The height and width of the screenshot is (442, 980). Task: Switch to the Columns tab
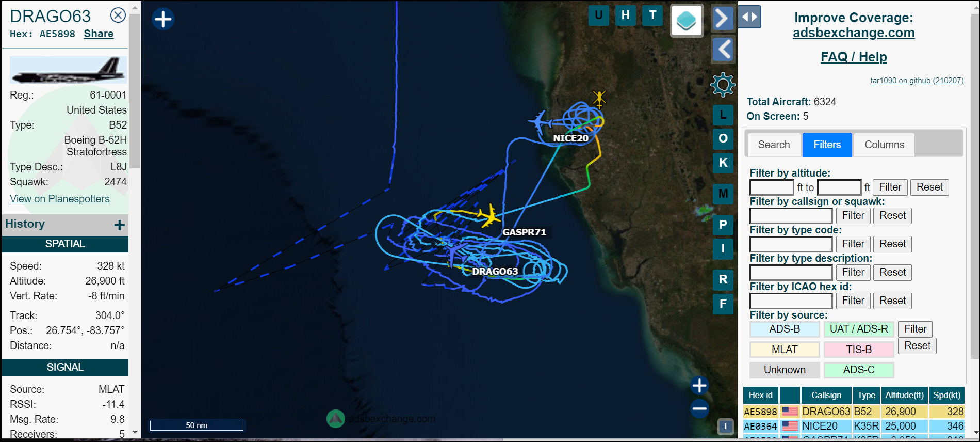[x=884, y=145]
